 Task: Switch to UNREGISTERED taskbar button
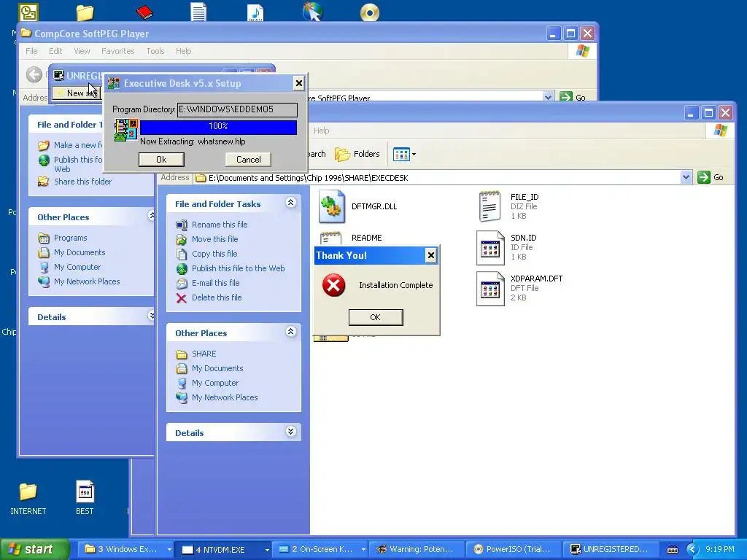pyautogui.click(x=610, y=549)
